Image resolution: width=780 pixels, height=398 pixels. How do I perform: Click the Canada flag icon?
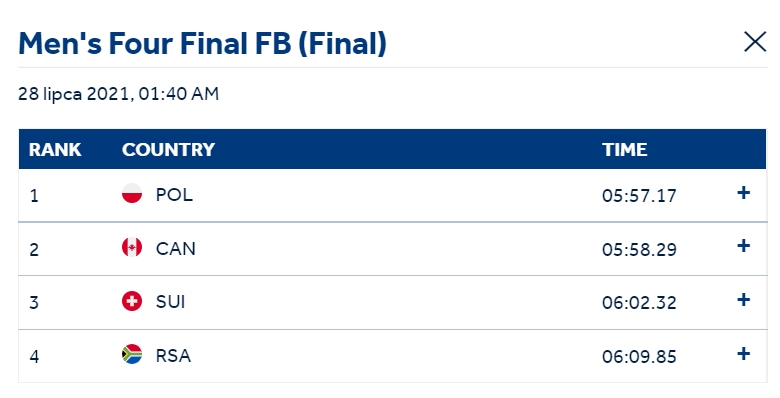132,247
